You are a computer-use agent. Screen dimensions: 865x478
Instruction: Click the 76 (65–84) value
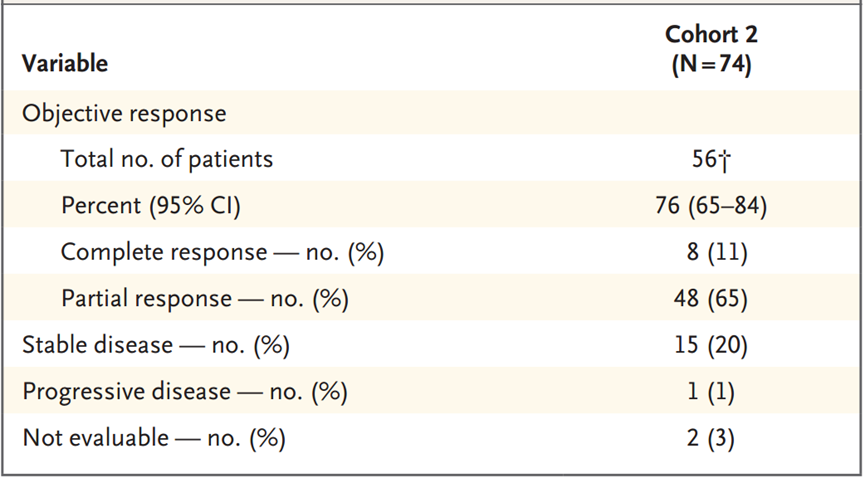[x=711, y=205]
